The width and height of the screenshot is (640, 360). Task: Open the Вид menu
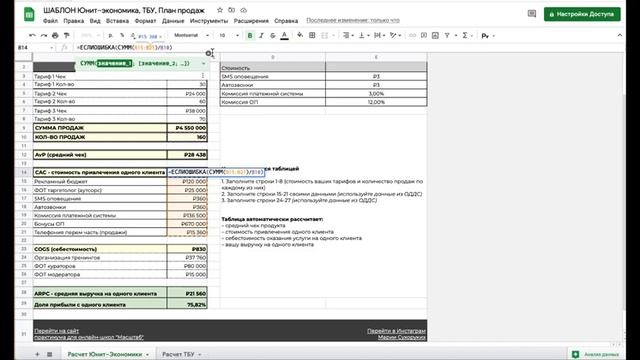coord(95,21)
